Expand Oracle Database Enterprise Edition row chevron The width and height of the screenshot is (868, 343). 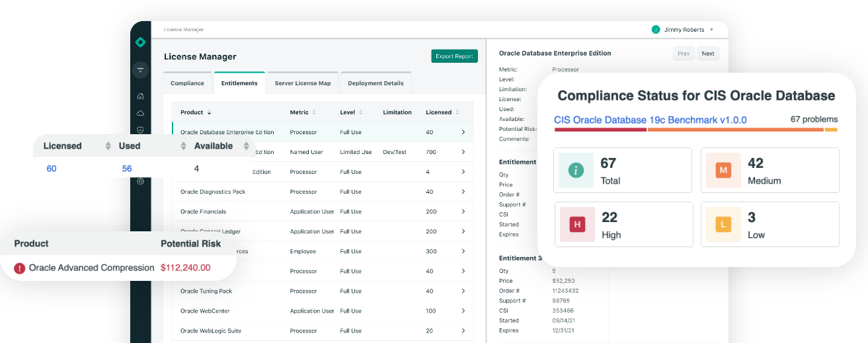[x=463, y=132]
